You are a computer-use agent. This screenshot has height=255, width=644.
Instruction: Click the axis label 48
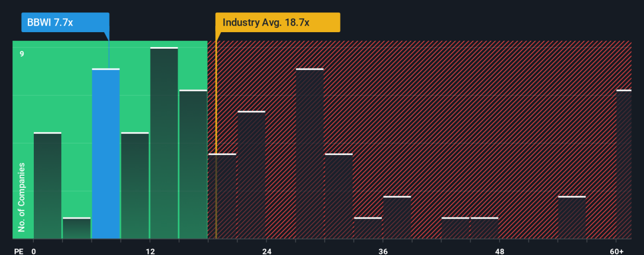click(x=500, y=251)
